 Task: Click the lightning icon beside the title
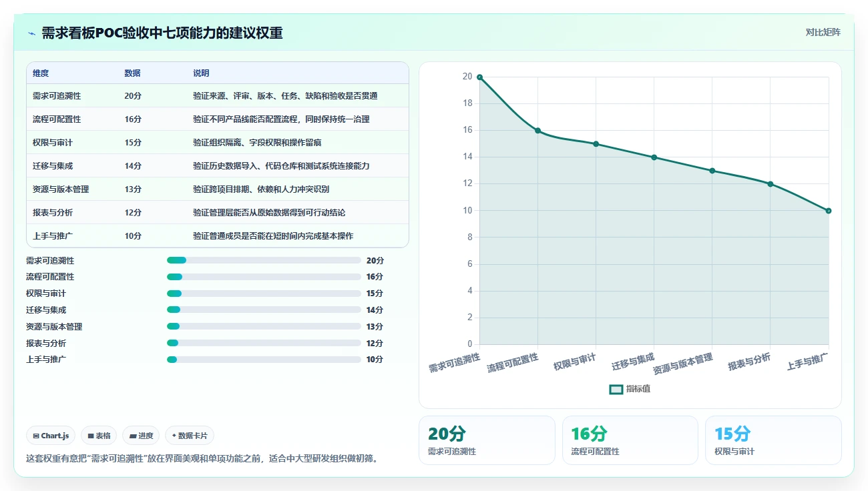(31, 33)
